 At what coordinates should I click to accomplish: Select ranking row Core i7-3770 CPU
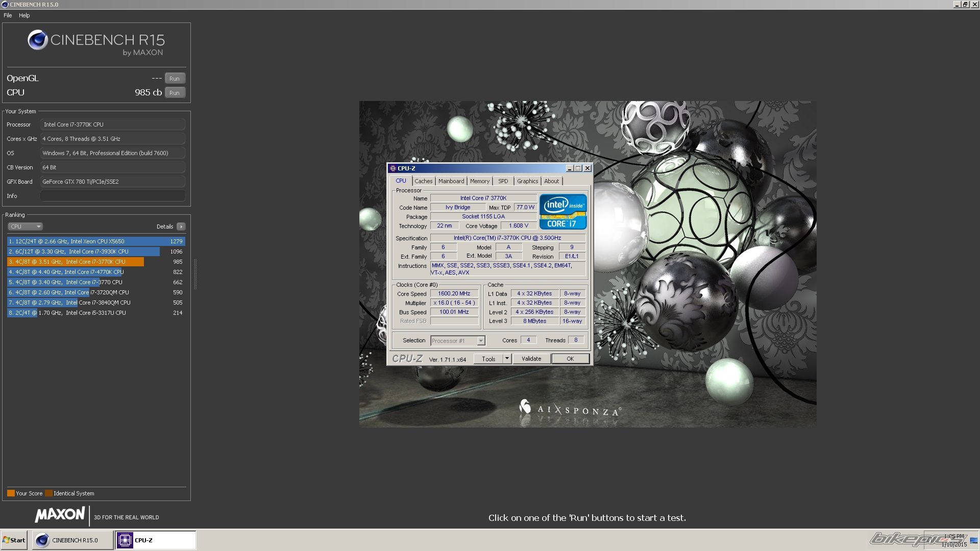[96, 282]
